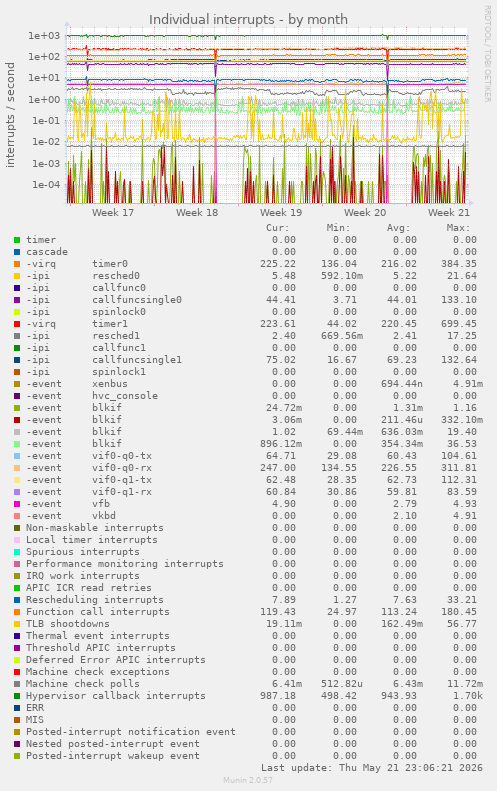Click the vif0-q0-rx legend label
497x791 pixels.
tap(122, 468)
